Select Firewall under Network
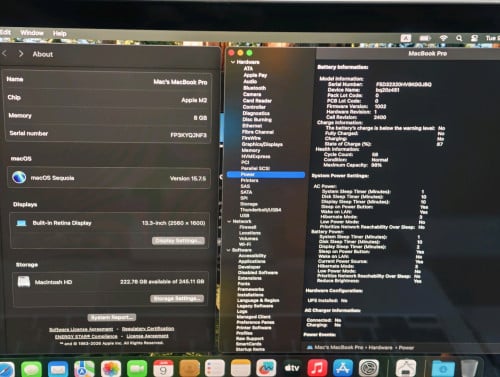The image size is (500, 377). (247, 227)
